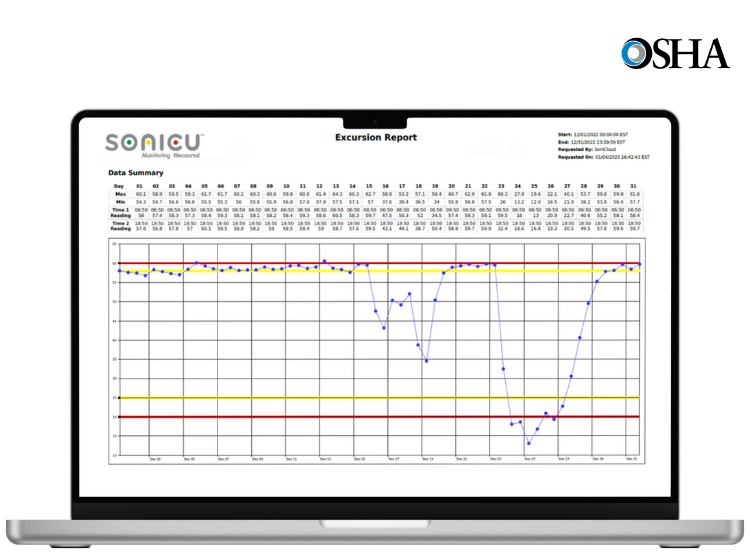750x556 pixels.
Task: Click the upper red limit line on chart
Action: (250, 264)
